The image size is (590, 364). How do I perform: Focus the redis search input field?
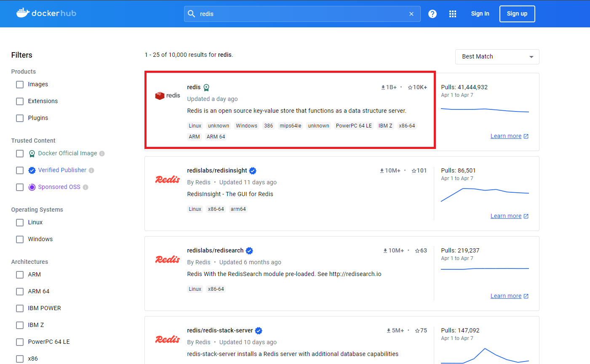(x=302, y=14)
